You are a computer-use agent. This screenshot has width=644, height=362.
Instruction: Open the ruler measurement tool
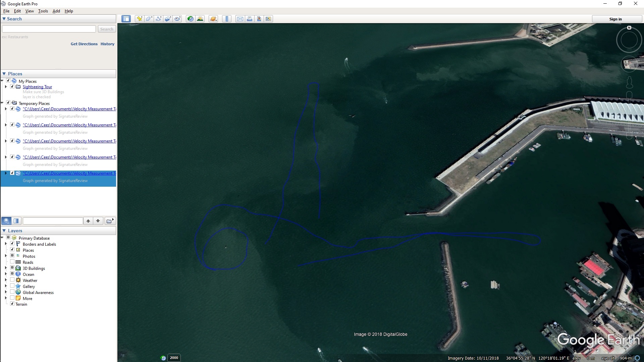227,19
